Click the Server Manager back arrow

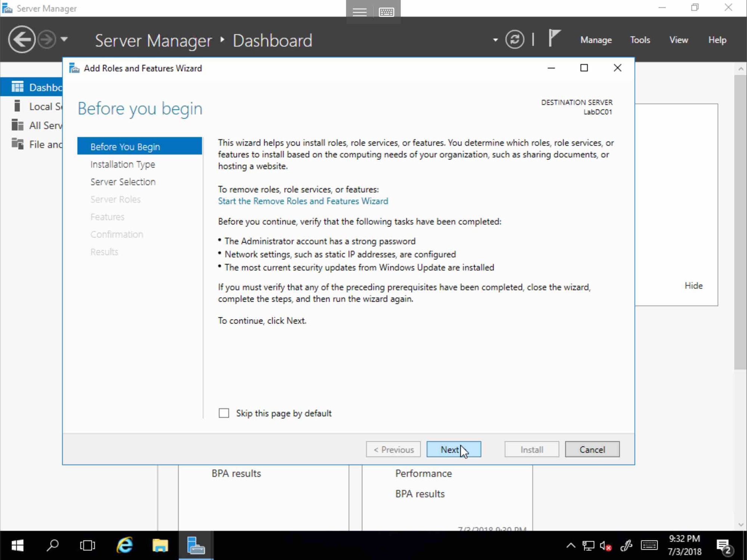pos(22,39)
